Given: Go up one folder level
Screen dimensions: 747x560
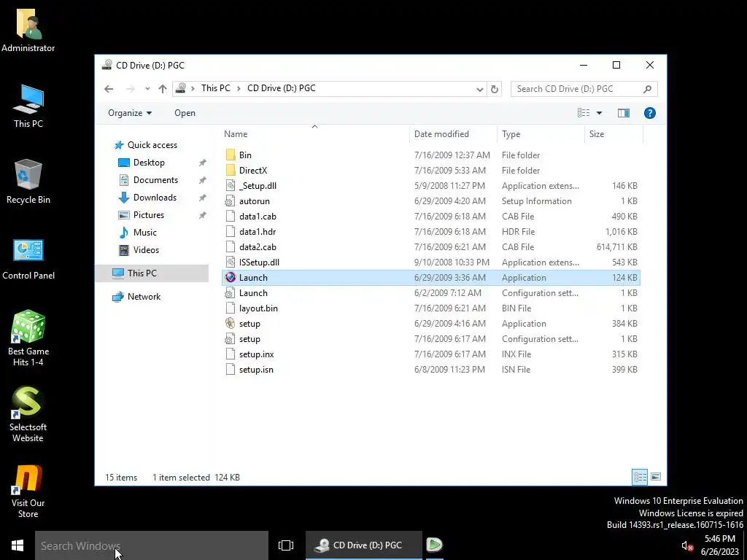Looking at the screenshot, I should point(163,88).
